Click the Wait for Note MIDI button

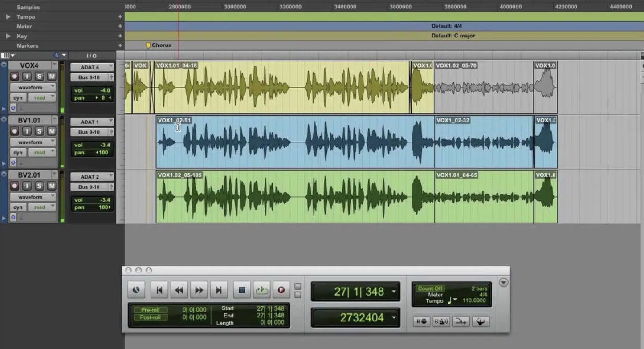[x=421, y=321]
